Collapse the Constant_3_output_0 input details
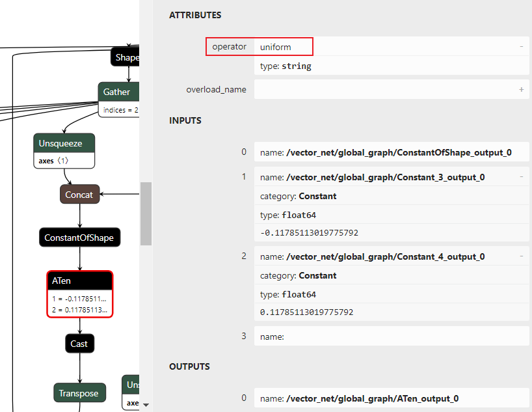532x412 pixels. [x=522, y=177]
